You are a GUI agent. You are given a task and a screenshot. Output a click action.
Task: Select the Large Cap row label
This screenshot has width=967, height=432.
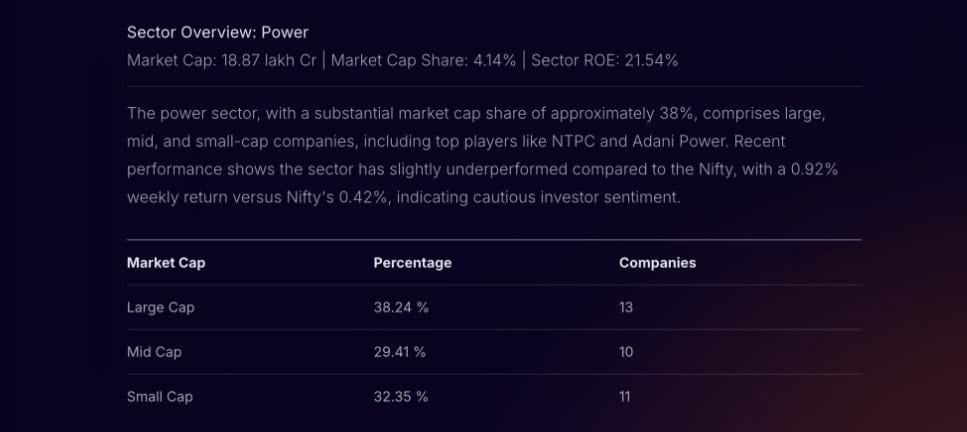160,308
